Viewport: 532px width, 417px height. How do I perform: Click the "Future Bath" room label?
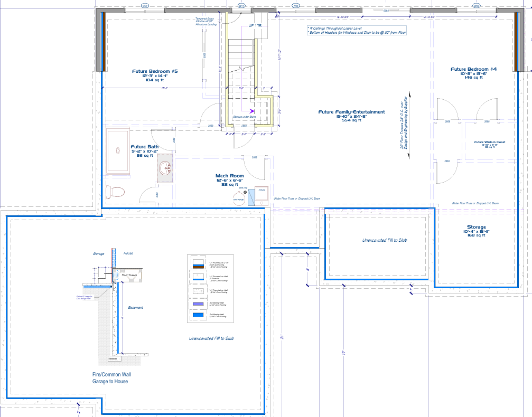click(145, 147)
